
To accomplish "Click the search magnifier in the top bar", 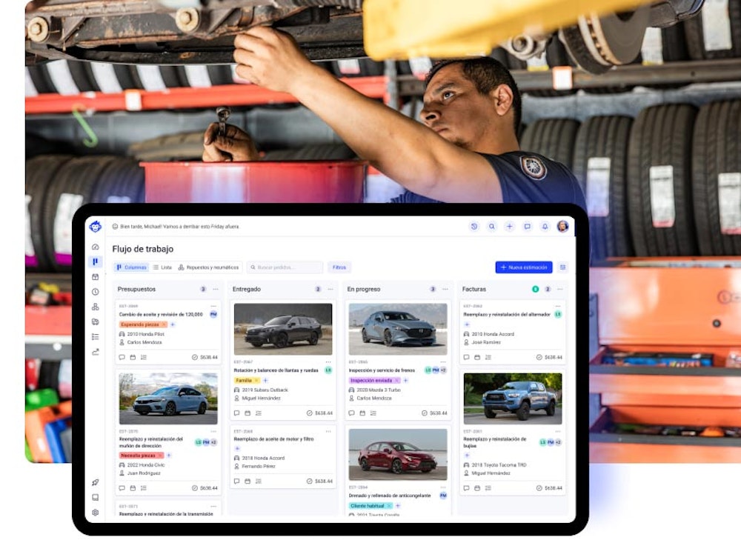I will 491,227.
